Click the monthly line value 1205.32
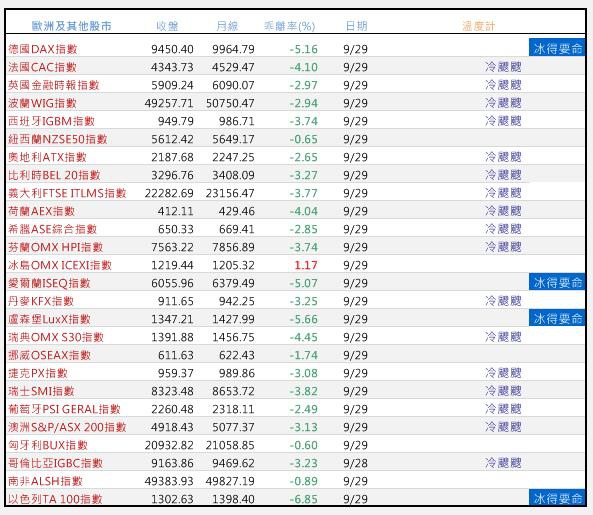Screen dimensions: 593x515 tap(233, 265)
